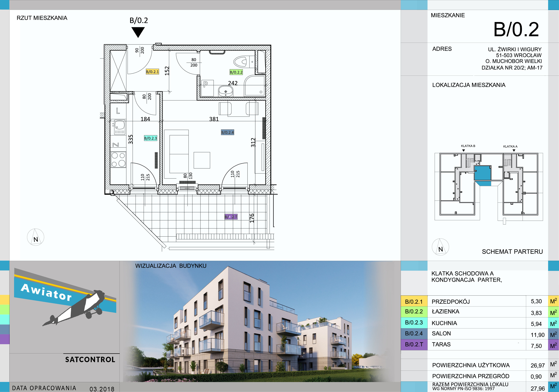
Task: Click POWIERZCHNIA PRZEGRÓD label
Action: (x=471, y=376)
